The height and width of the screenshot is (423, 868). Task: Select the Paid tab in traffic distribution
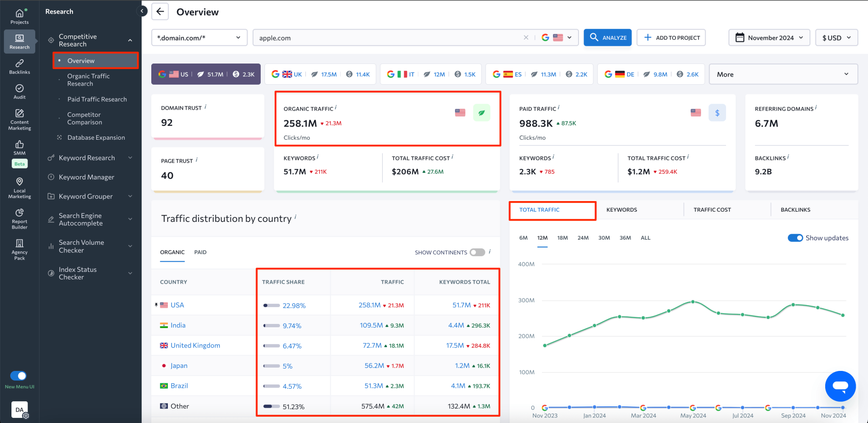click(200, 252)
